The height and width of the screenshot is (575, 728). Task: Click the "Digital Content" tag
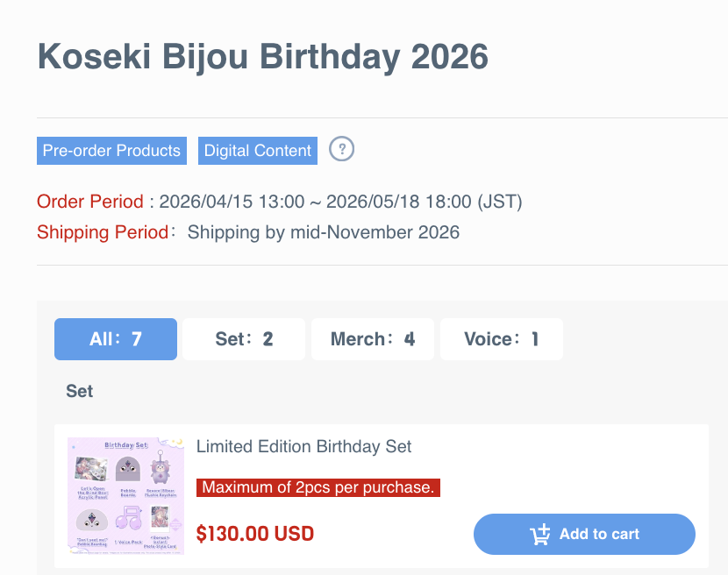click(258, 151)
